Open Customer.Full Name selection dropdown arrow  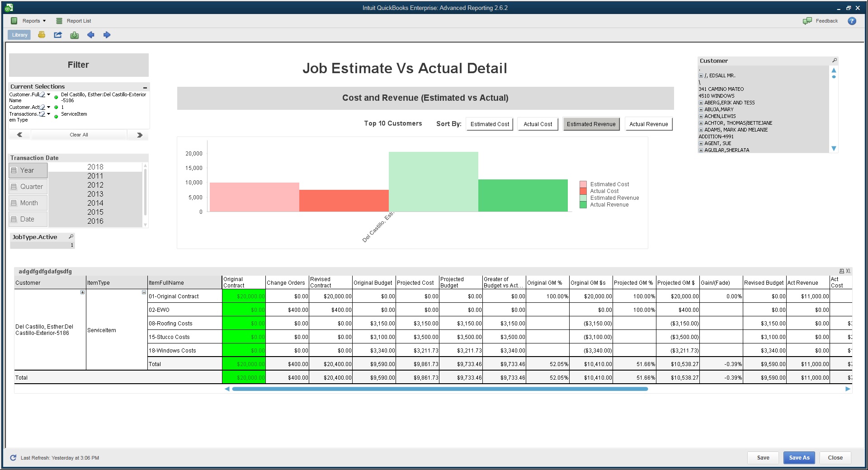[49, 94]
